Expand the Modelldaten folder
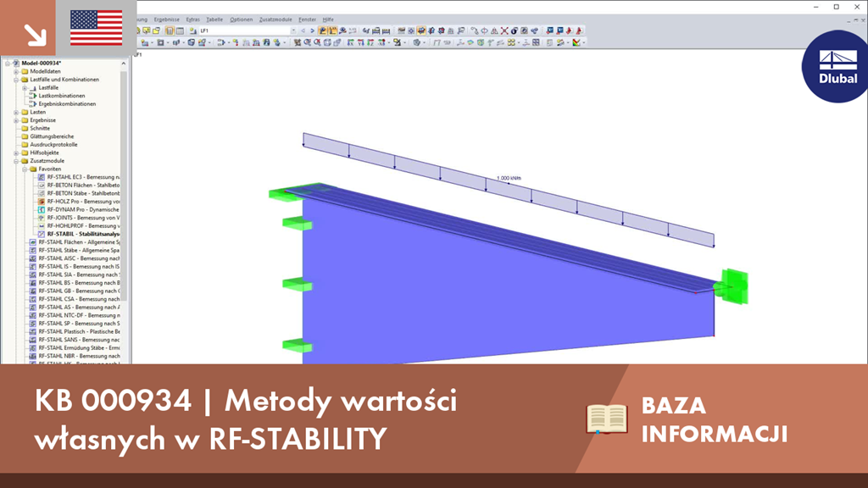This screenshot has height=488, width=868. [x=16, y=71]
